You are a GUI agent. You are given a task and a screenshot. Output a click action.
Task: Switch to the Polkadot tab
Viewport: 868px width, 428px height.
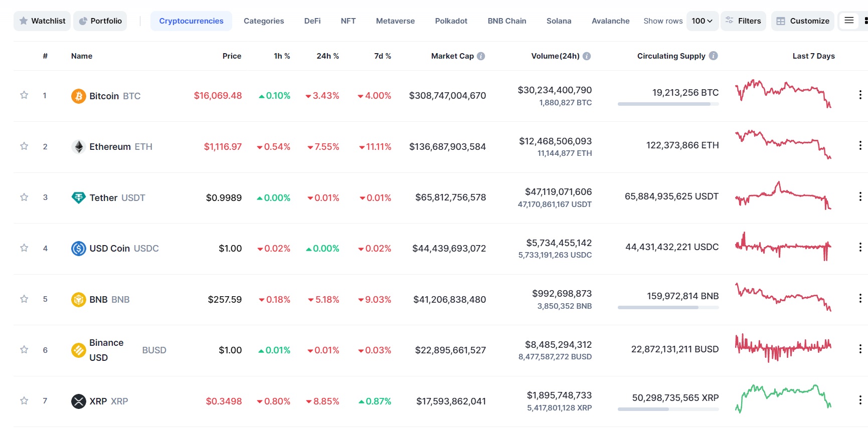click(451, 21)
